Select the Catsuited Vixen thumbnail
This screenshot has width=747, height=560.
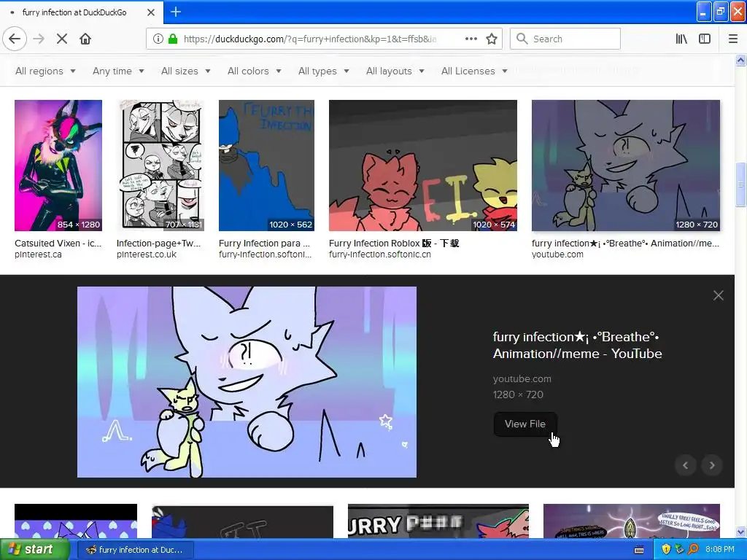click(58, 166)
